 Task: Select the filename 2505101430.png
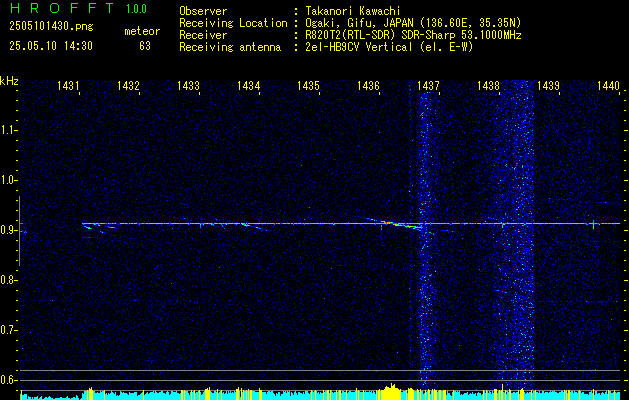(51, 27)
